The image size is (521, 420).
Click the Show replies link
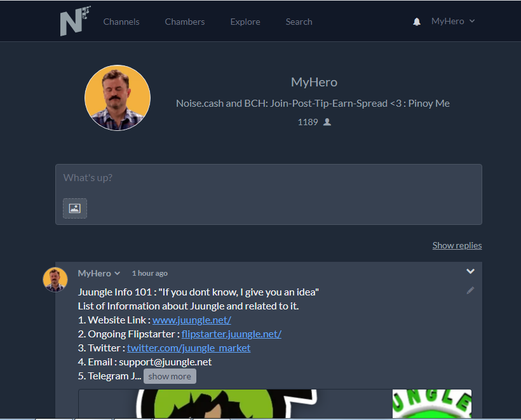(457, 245)
